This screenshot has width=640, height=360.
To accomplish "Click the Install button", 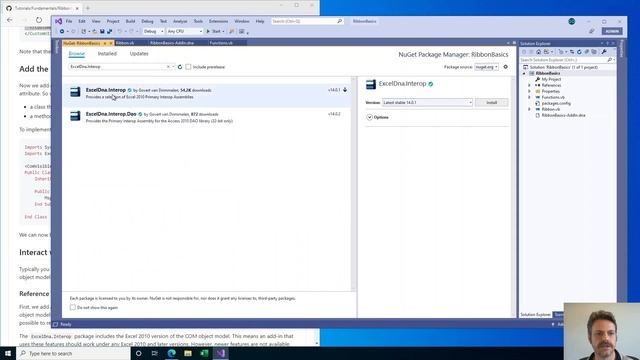I will click(491, 102).
